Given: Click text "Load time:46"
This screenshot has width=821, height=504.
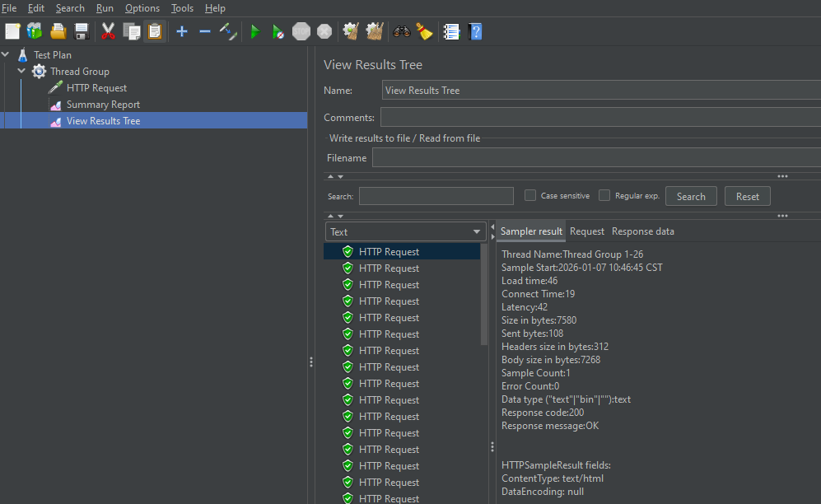Looking at the screenshot, I should click(x=529, y=281).
